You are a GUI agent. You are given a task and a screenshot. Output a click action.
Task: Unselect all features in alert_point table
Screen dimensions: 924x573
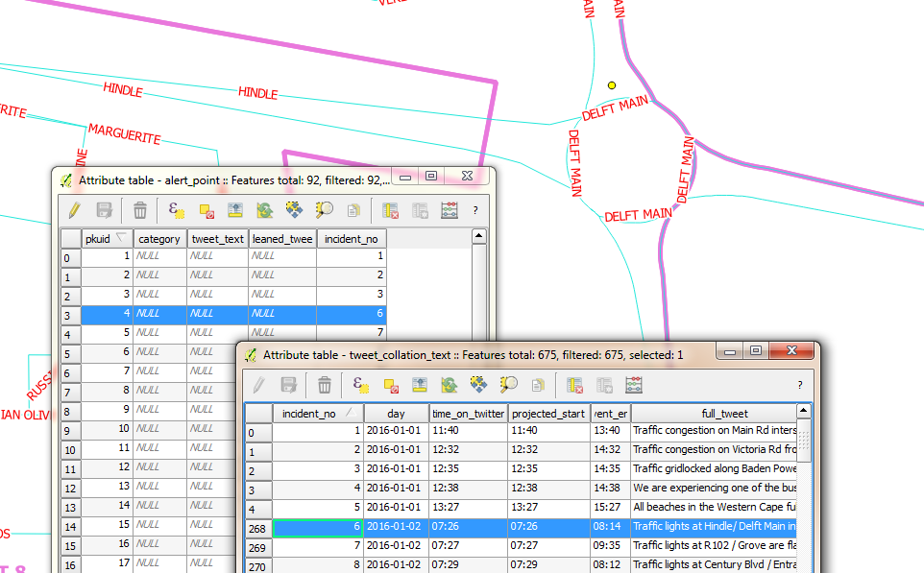[x=207, y=210]
